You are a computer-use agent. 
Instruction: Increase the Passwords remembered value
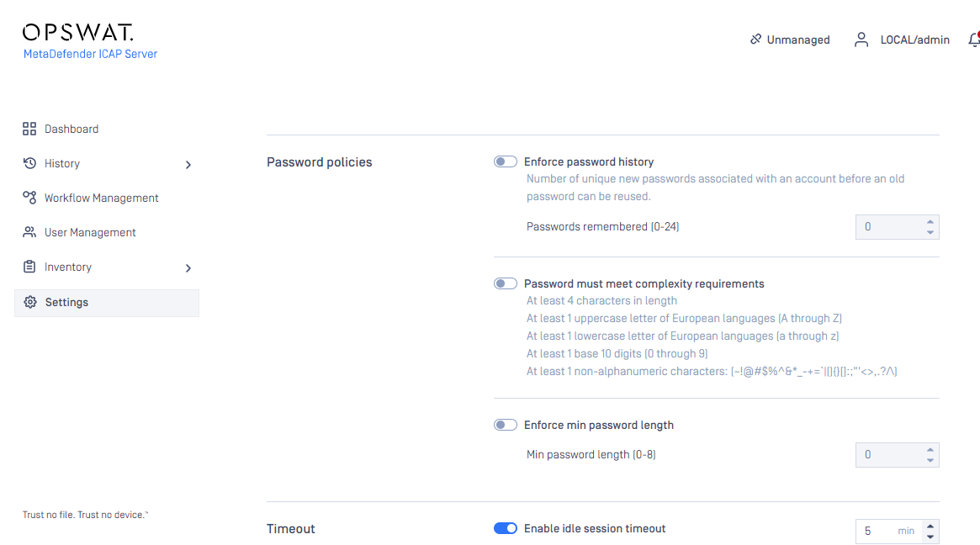coord(930,222)
